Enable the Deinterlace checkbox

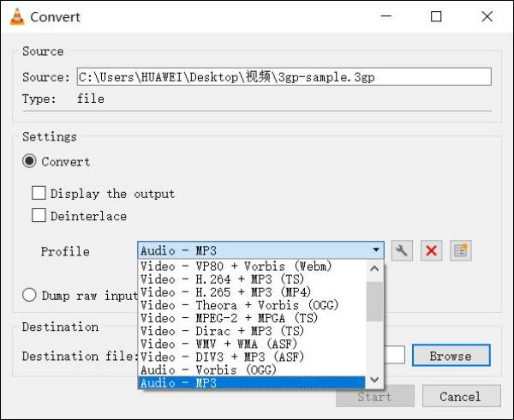[39, 215]
